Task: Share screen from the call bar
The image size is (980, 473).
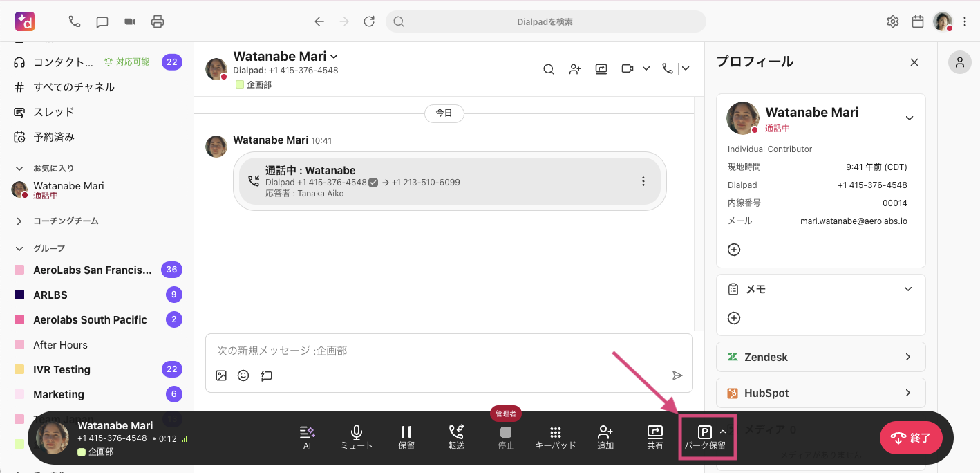Action: (x=654, y=437)
